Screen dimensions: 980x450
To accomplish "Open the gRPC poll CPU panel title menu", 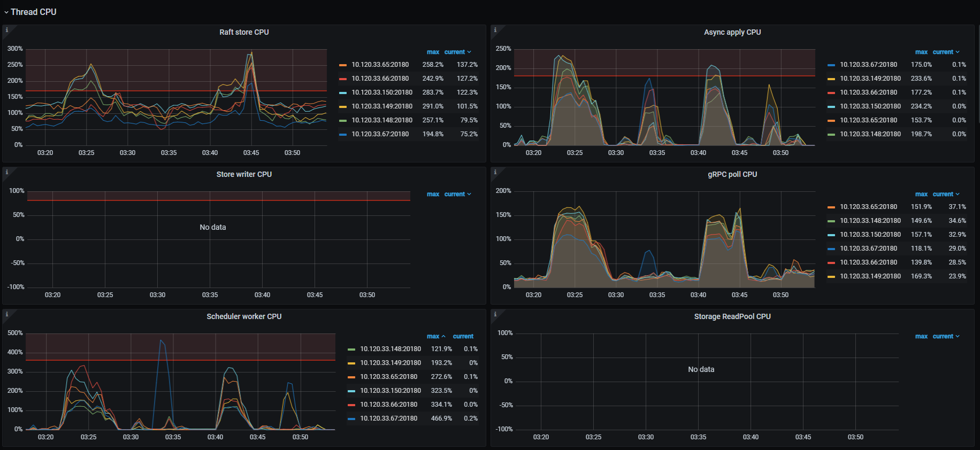I will [x=732, y=174].
